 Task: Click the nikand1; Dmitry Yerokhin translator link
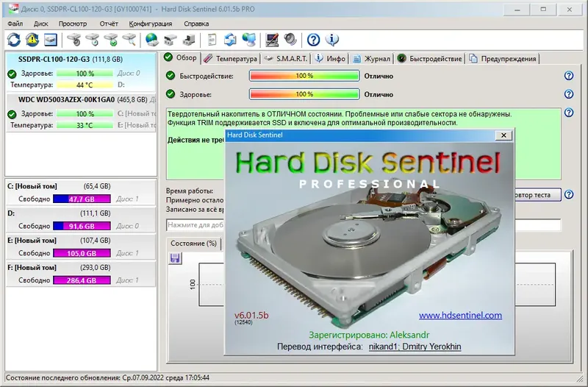(415, 347)
